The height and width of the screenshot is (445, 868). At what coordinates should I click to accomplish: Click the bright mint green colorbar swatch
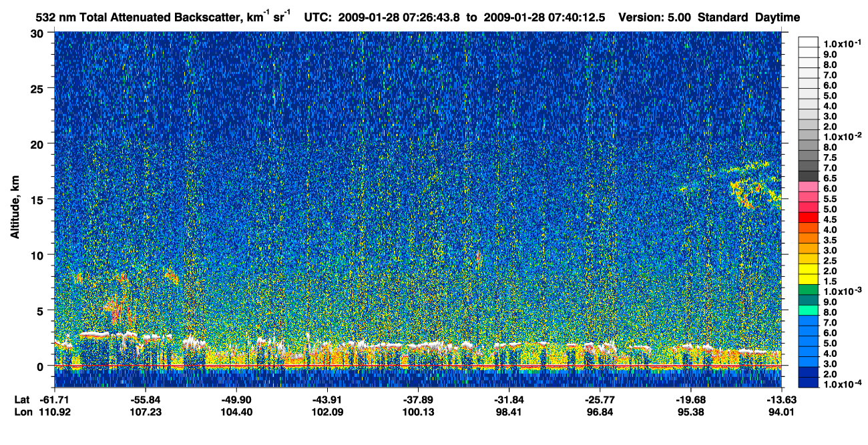coord(809,311)
